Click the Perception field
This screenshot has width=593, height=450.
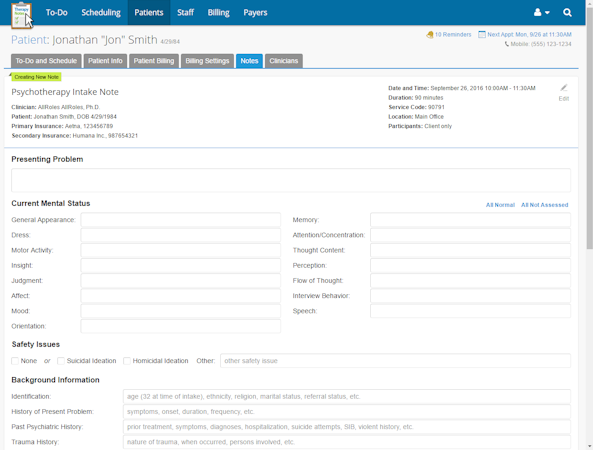[x=470, y=265]
